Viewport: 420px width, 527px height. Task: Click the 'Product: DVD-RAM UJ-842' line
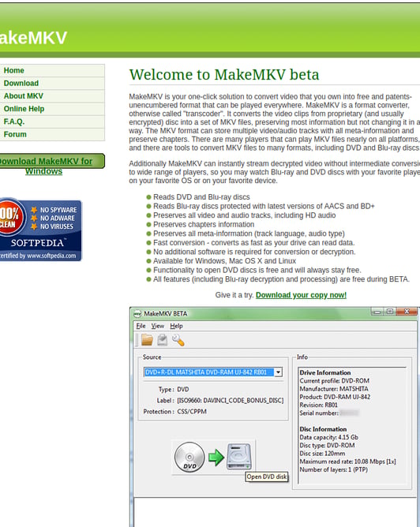point(335,397)
